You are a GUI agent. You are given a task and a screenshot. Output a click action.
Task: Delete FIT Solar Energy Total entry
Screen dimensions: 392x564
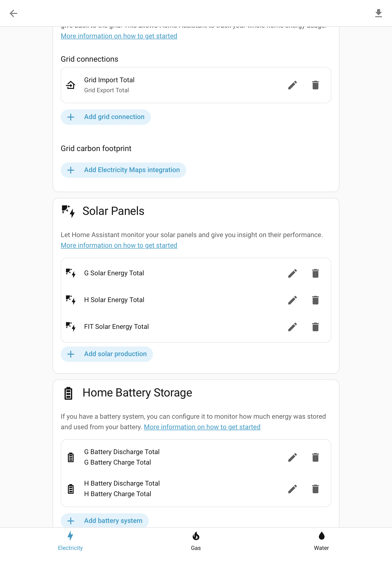pos(315,327)
